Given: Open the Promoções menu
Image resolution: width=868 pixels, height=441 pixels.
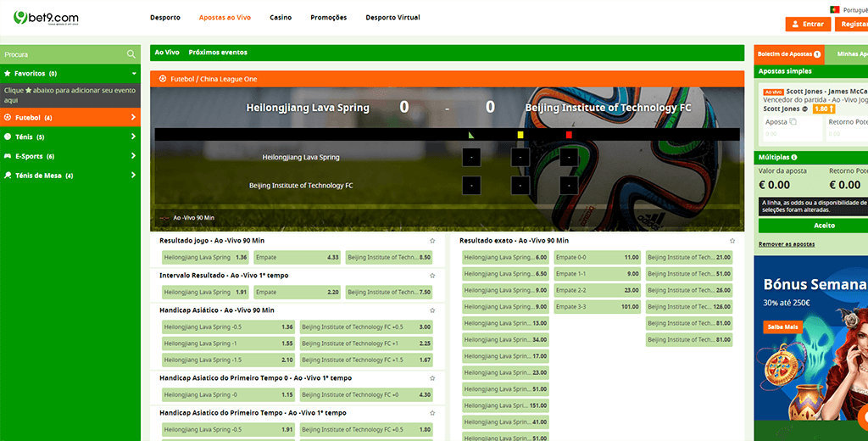Looking at the screenshot, I should pyautogui.click(x=329, y=18).
